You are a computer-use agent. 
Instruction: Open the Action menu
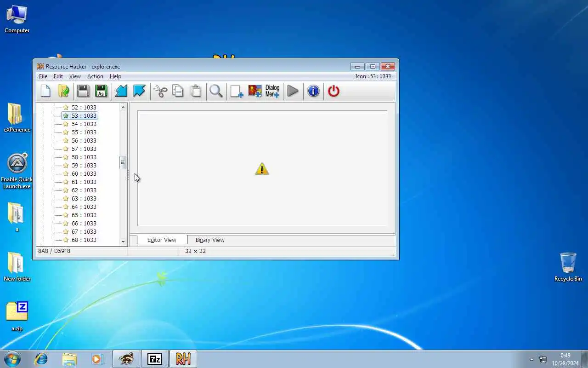tap(95, 76)
